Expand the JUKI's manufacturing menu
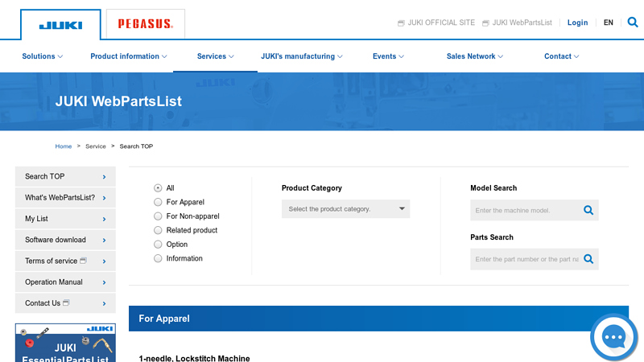 tap(301, 56)
